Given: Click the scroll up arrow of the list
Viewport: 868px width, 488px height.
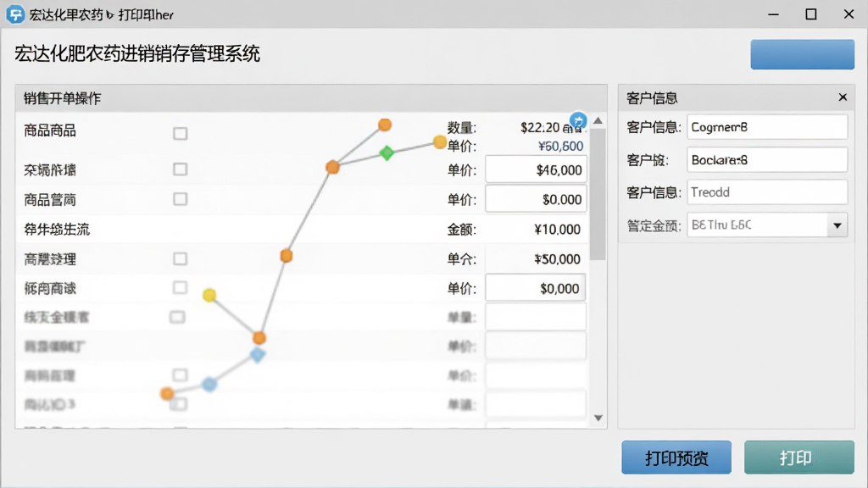Looking at the screenshot, I should click(x=598, y=120).
